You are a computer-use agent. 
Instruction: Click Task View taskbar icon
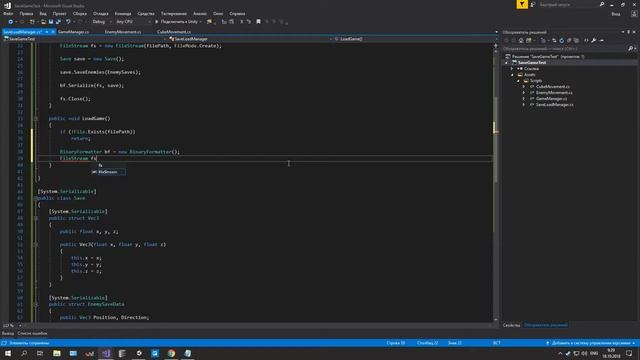point(40,353)
